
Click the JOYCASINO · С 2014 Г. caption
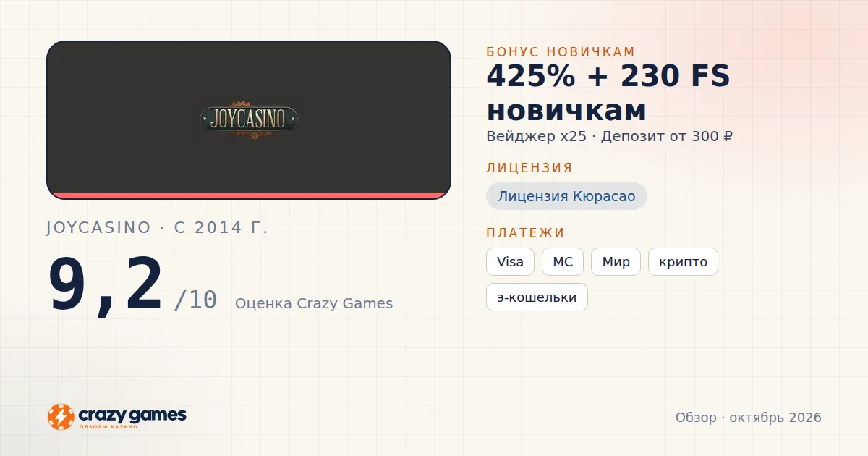click(157, 227)
